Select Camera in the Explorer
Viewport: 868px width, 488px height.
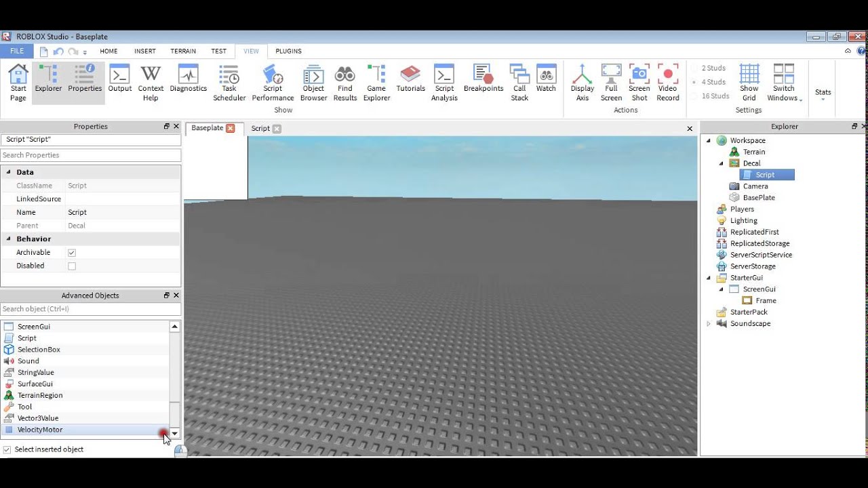[755, 186]
